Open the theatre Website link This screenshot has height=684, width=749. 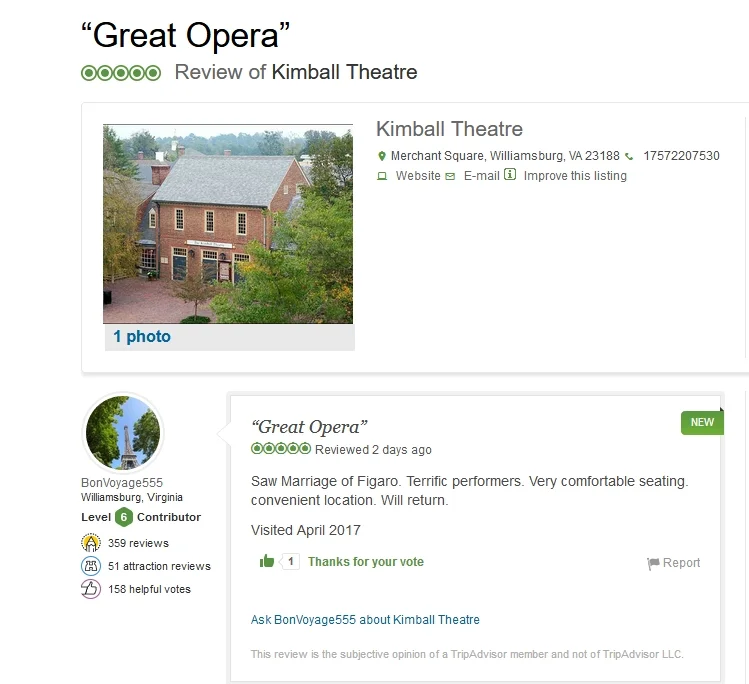click(x=418, y=176)
